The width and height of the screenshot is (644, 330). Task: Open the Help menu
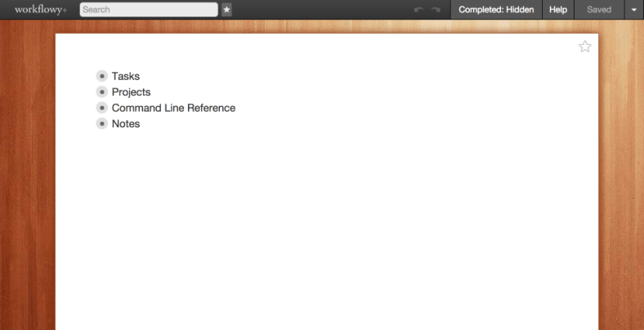pos(557,10)
